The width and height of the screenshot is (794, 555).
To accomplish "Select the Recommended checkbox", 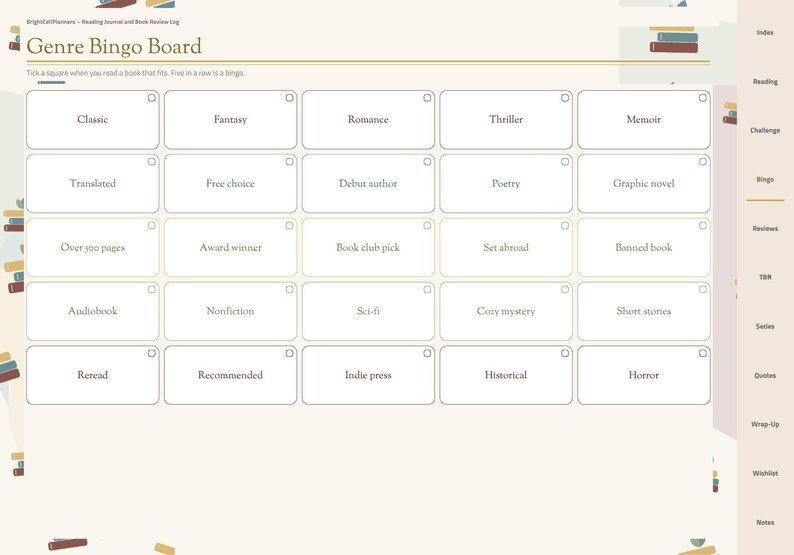I will coord(289,353).
